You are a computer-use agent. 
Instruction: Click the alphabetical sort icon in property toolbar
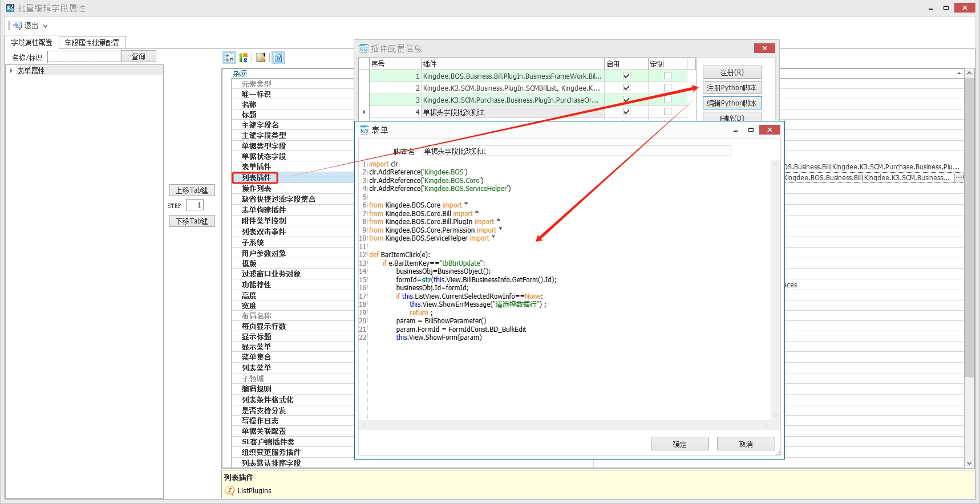coord(244,58)
